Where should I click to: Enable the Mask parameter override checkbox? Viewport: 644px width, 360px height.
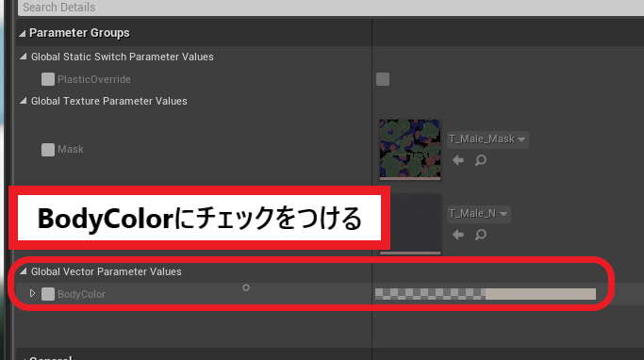[x=48, y=150]
